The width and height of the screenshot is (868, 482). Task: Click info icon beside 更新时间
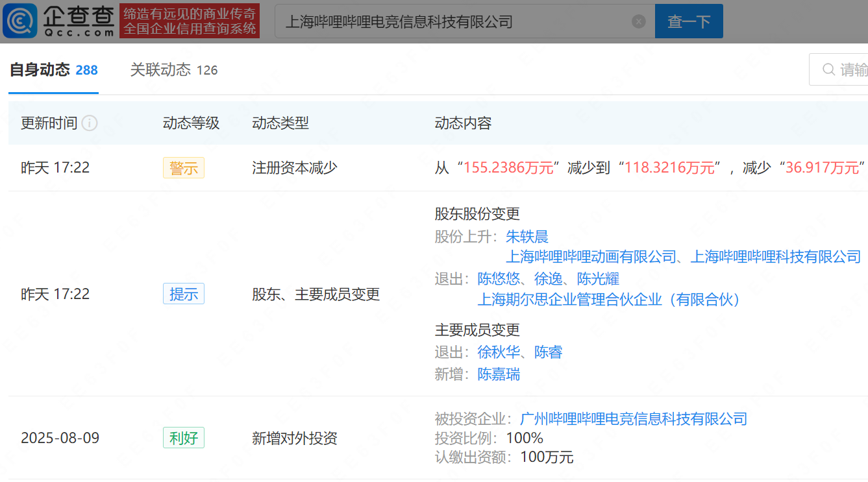(x=90, y=123)
